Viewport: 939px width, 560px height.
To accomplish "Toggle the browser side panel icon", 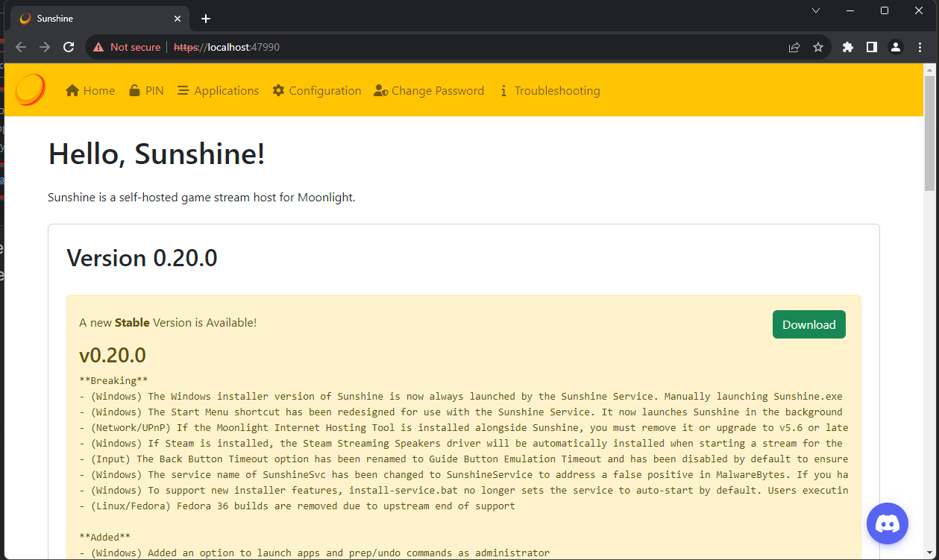I will [x=871, y=47].
